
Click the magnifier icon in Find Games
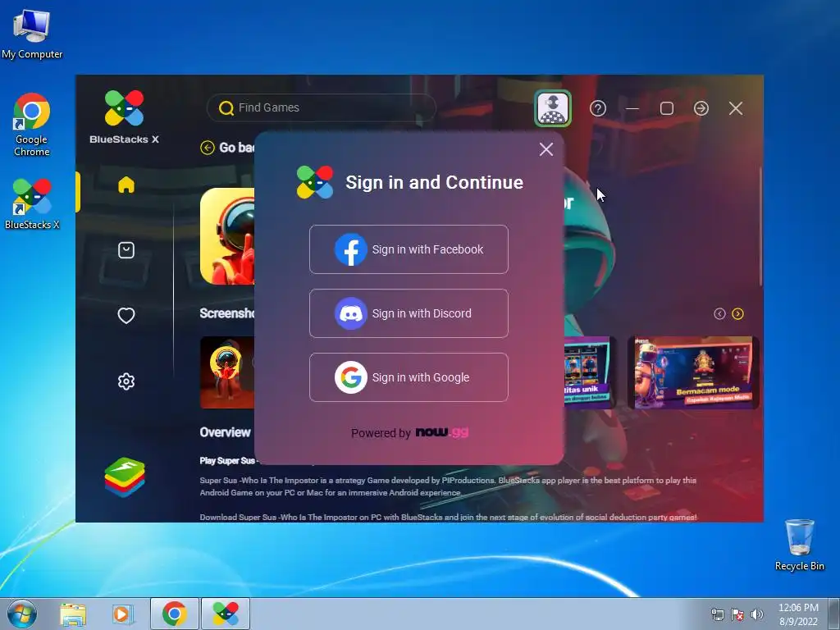tap(226, 108)
